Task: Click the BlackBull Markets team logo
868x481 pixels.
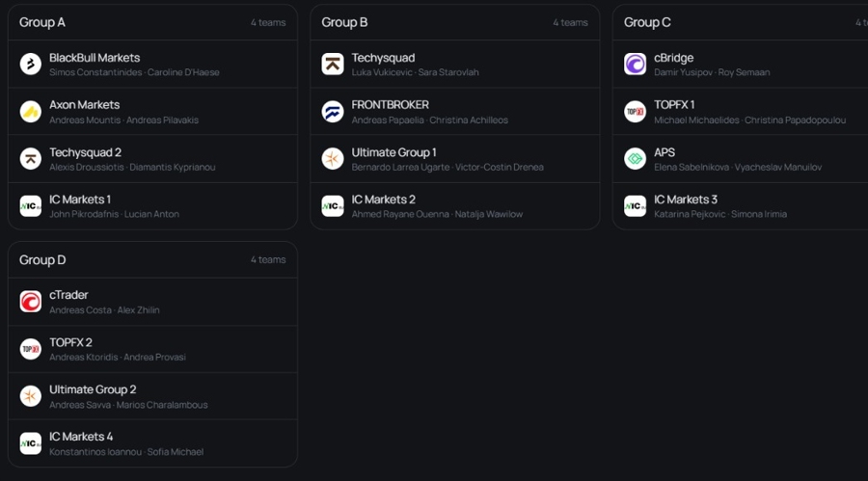Action: tap(31, 65)
